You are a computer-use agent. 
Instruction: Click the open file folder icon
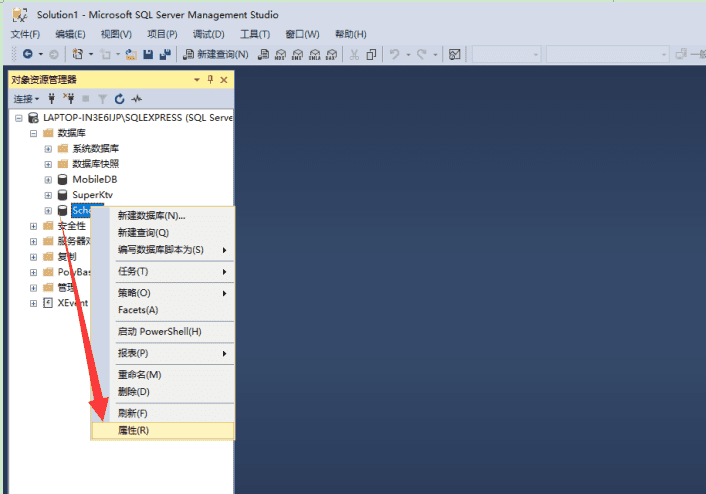click(131, 55)
